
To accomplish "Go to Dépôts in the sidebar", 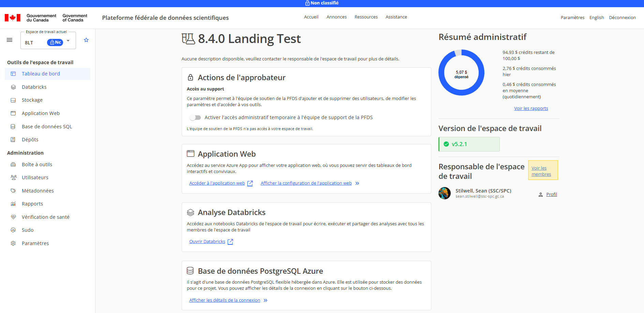I will point(30,140).
